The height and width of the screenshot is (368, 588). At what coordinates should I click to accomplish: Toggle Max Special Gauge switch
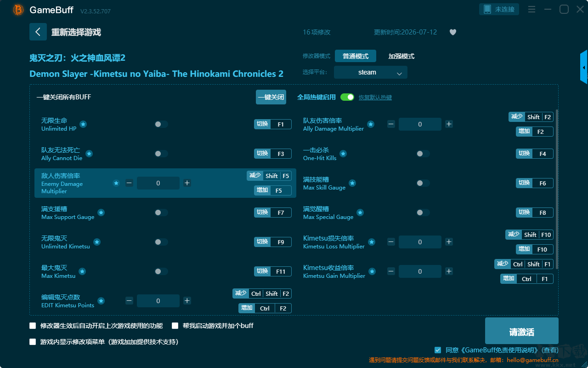click(423, 213)
